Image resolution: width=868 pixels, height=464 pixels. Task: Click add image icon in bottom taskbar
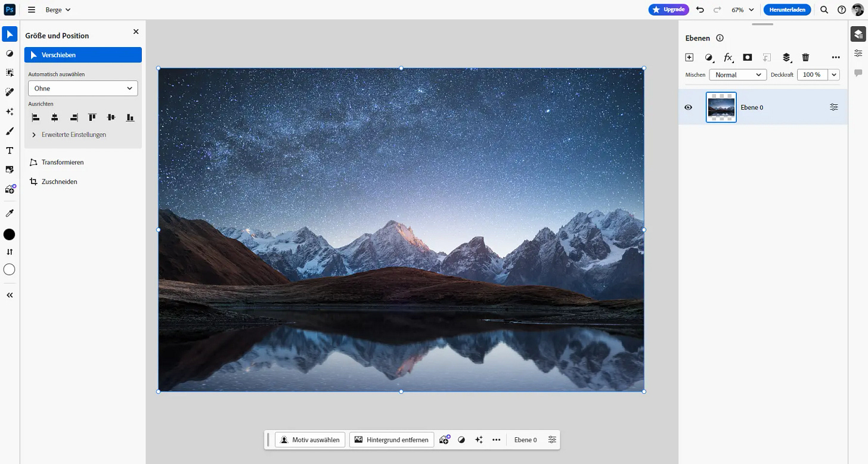point(444,440)
